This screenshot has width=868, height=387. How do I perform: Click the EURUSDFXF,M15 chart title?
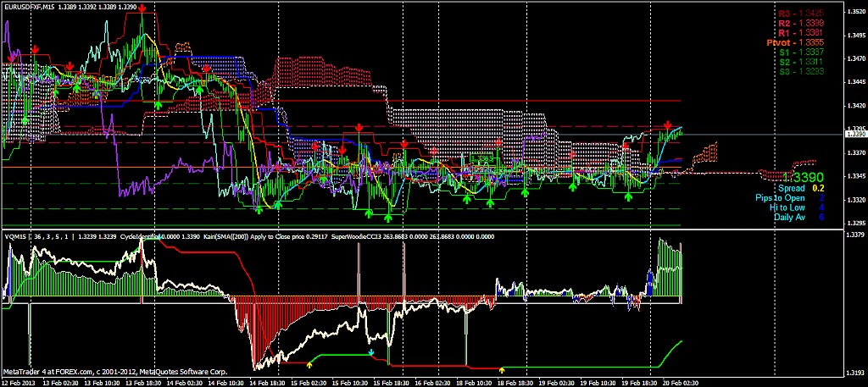[x=28, y=7]
